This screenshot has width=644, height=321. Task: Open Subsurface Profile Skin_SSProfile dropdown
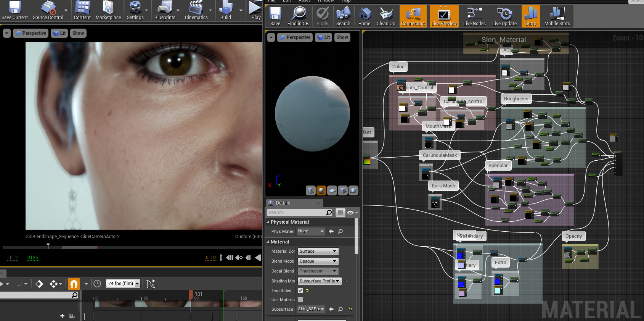point(311,309)
